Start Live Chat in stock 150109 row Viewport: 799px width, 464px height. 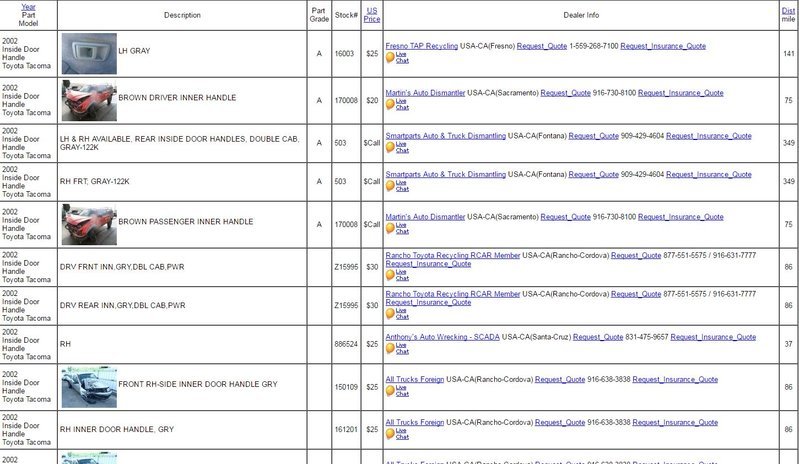397,391
